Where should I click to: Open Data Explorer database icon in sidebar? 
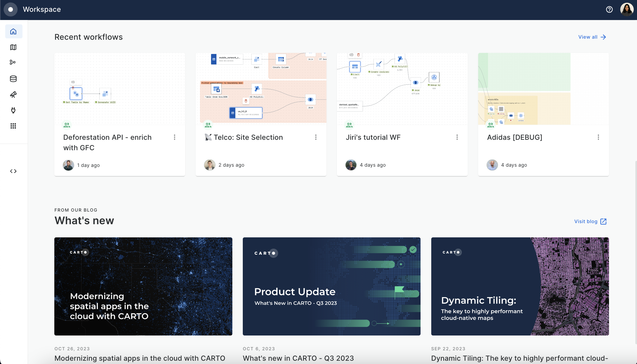coord(13,79)
